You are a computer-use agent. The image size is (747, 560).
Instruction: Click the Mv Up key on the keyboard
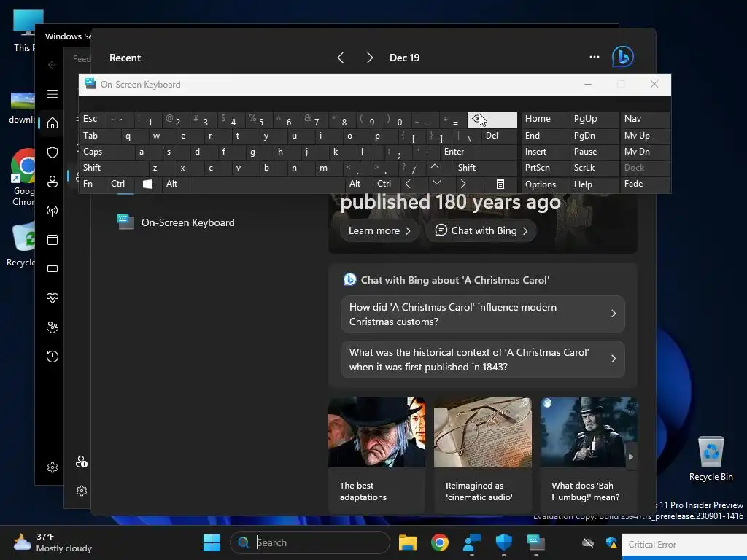[x=645, y=136]
